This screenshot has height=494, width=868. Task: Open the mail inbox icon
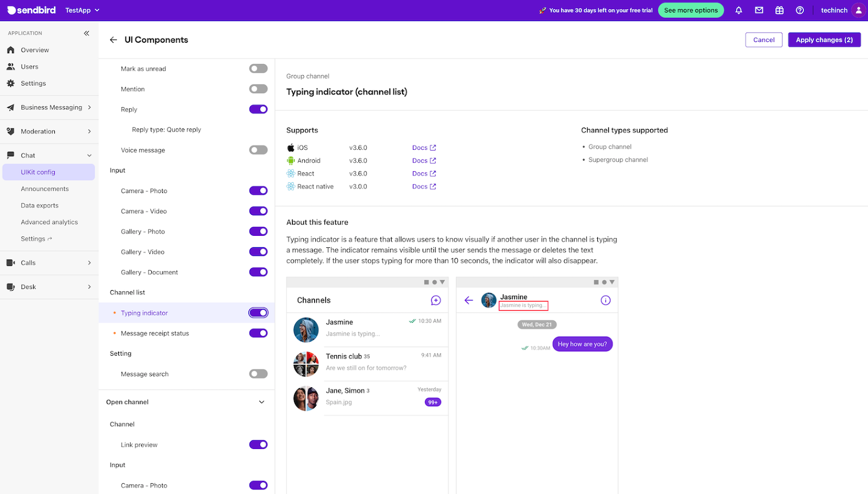point(759,10)
